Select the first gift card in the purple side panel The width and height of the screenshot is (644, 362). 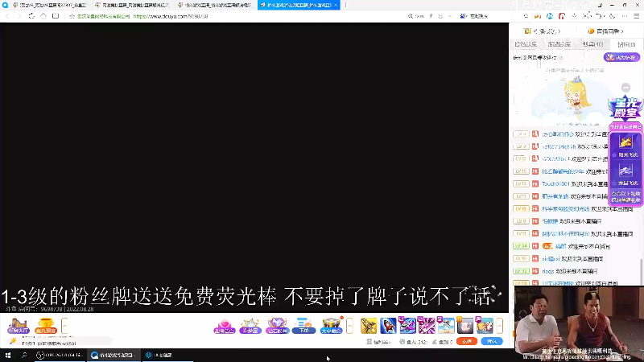pyautogui.click(x=625, y=146)
